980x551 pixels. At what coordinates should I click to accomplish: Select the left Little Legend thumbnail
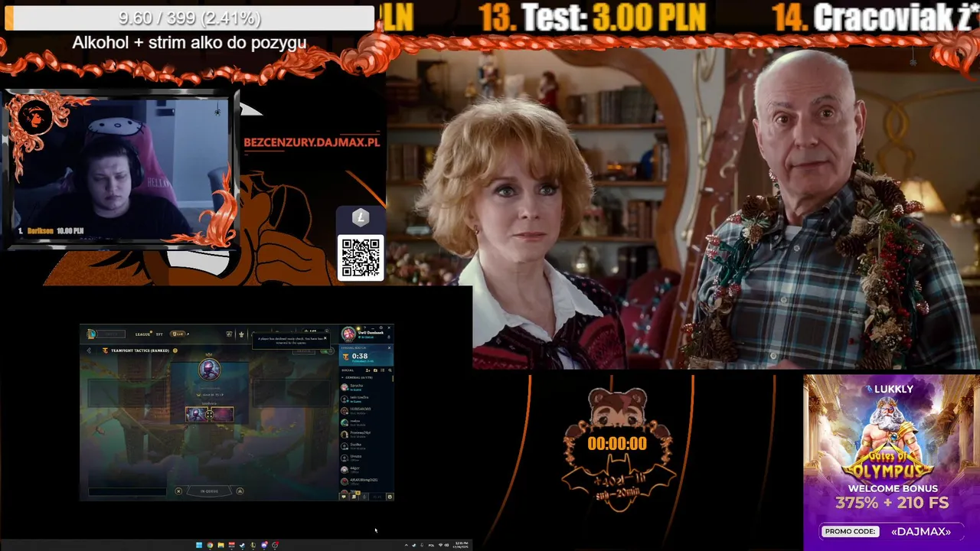click(196, 414)
